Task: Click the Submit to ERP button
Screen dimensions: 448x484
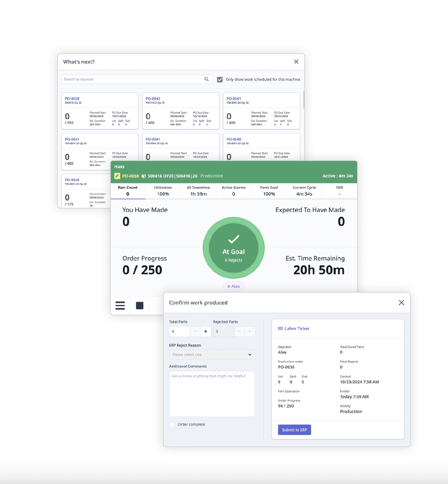Action: 294,430
